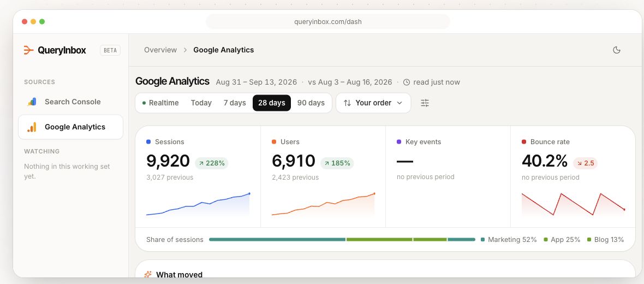The width and height of the screenshot is (644, 284).
Task: Click the Users sparkline chart
Action: pyautogui.click(x=323, y=204)
